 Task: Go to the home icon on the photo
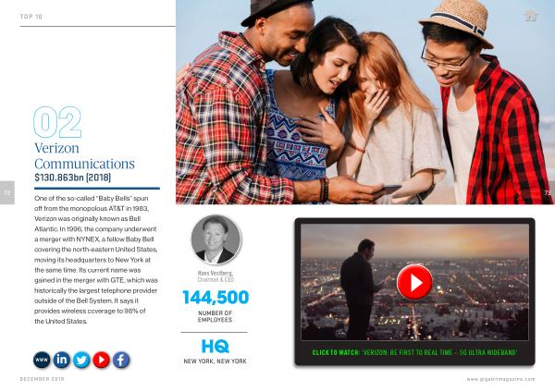[531, 16]
